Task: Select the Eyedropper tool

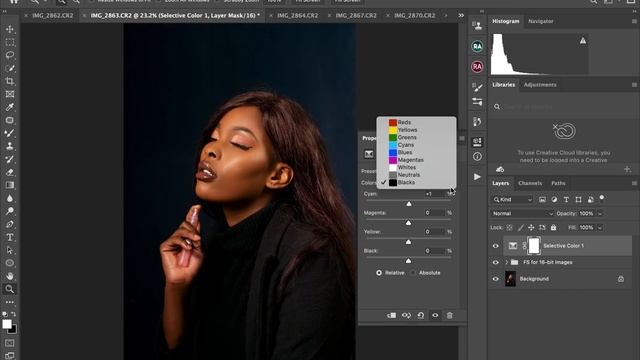Action: [x=10, y=107]
